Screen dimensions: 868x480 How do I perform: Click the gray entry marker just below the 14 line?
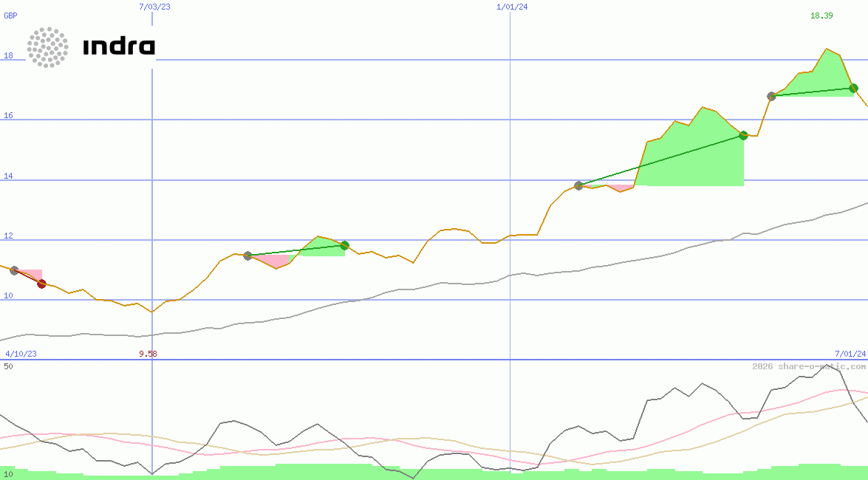coord(578,185)
